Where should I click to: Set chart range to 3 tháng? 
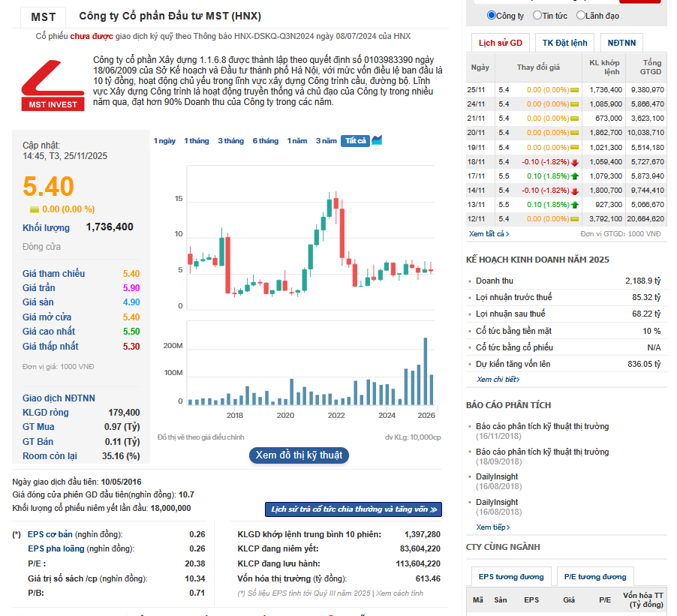(x=230, y=141)
